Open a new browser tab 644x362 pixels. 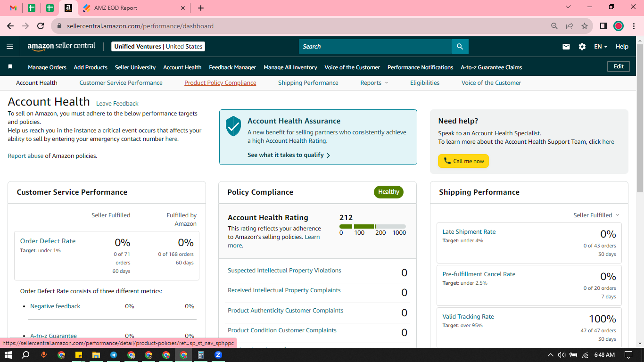[x=201, y=8]
